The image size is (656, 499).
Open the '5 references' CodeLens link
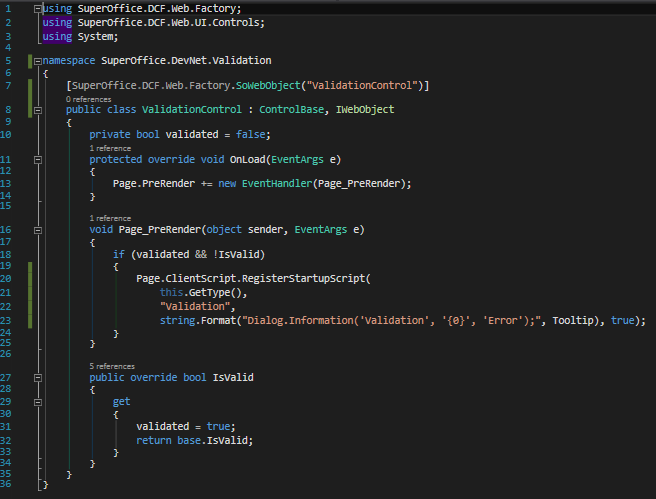coord(112,366)
